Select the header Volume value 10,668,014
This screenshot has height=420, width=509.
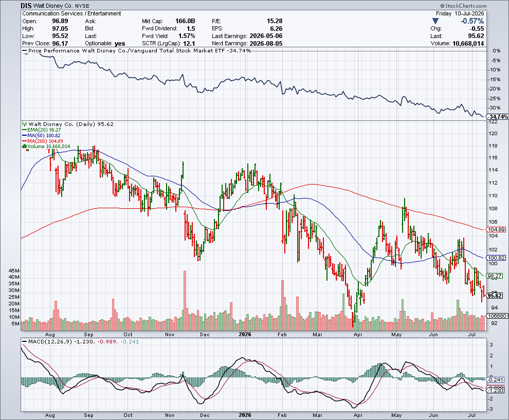pyautogui.click(x=468, y=43)
